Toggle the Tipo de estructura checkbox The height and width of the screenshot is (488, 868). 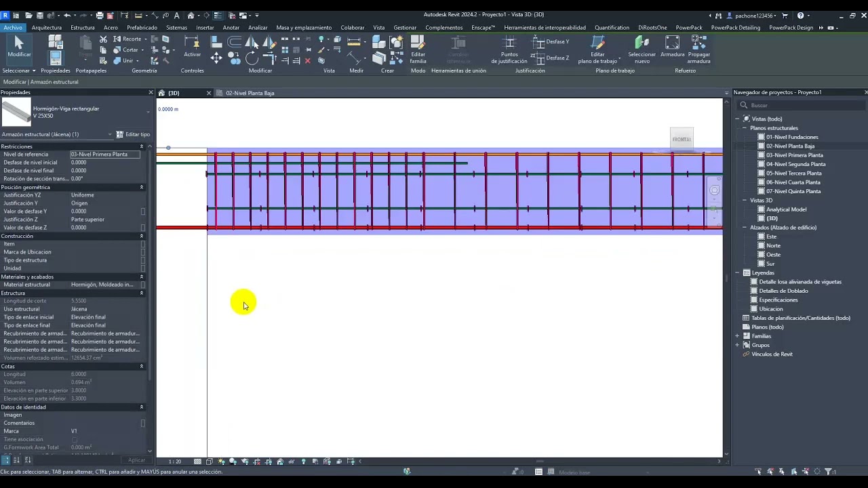142,260
